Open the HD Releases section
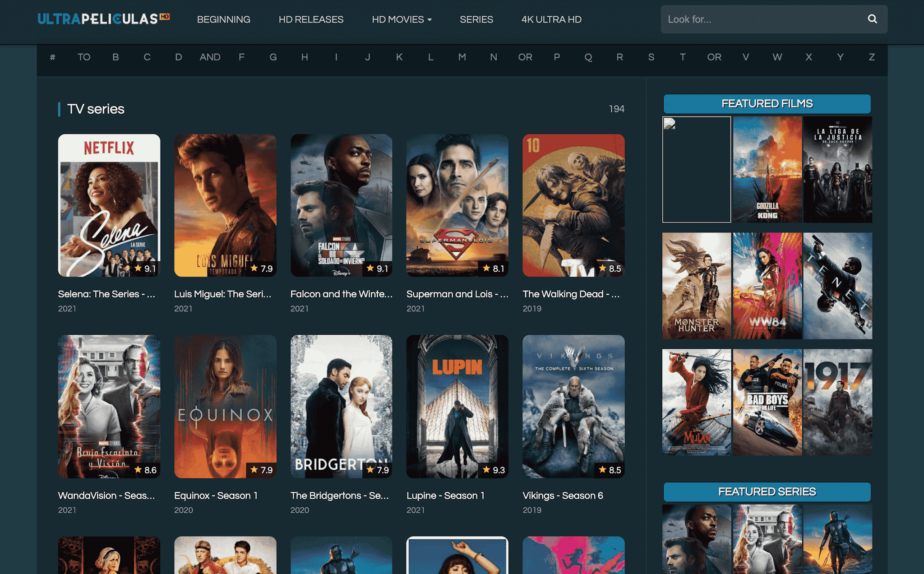The height and width of the screenshot is (574, 924). click(x=311, y=19)
